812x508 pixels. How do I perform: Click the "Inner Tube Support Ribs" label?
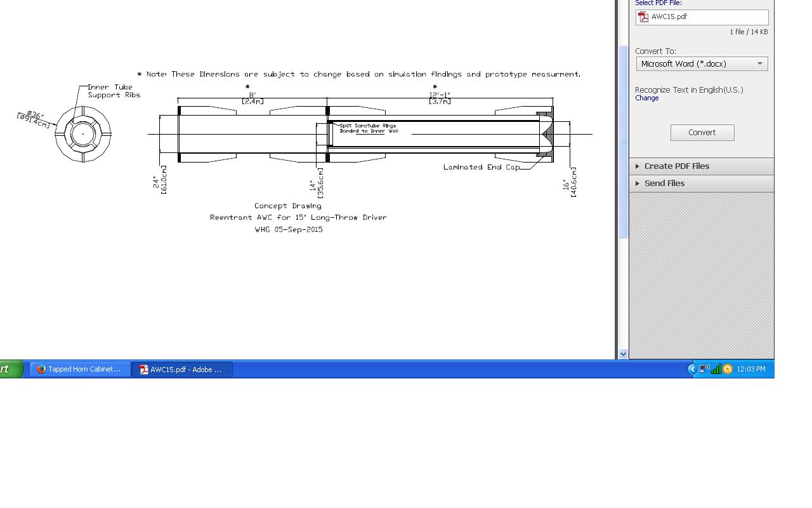click(x=114, y=91)
